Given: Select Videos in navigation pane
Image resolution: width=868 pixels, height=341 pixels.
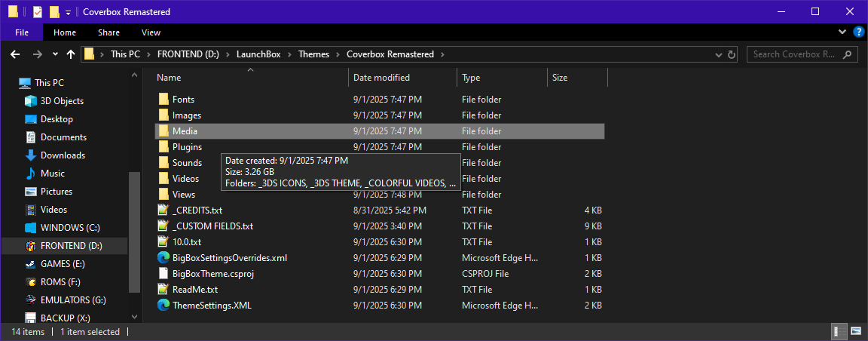Looking at the screenshot, I should (x=53, y=210).
